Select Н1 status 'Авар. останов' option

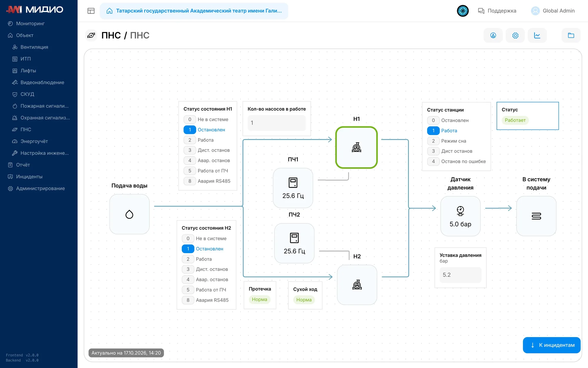pyautogui.click(x=207, y=160)
